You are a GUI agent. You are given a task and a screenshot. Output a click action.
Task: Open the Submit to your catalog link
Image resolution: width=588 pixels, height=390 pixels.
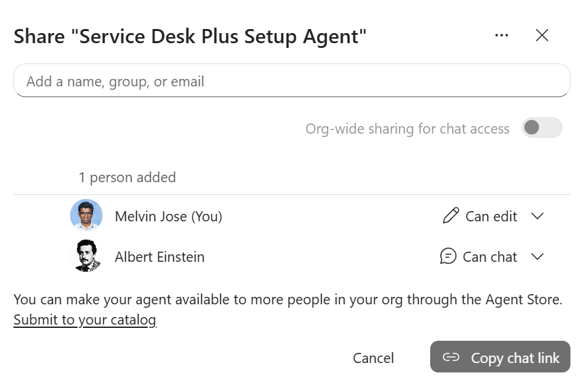(85, 320)
